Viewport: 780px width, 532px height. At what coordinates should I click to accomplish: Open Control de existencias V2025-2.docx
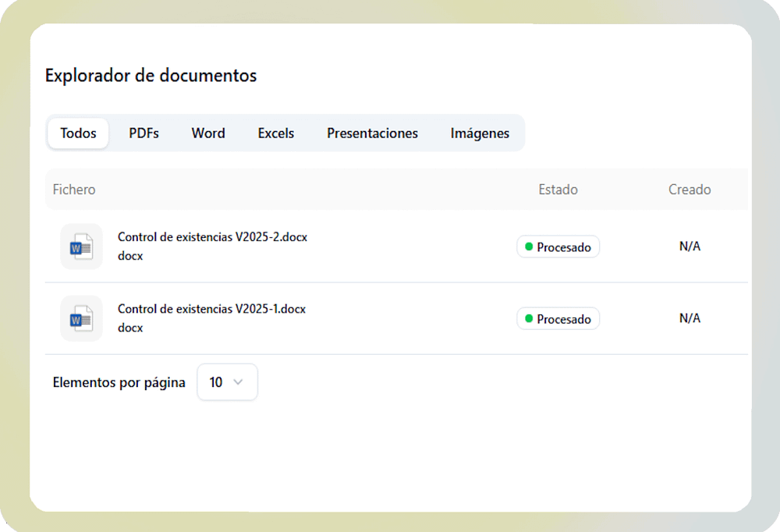coord(212,237)
